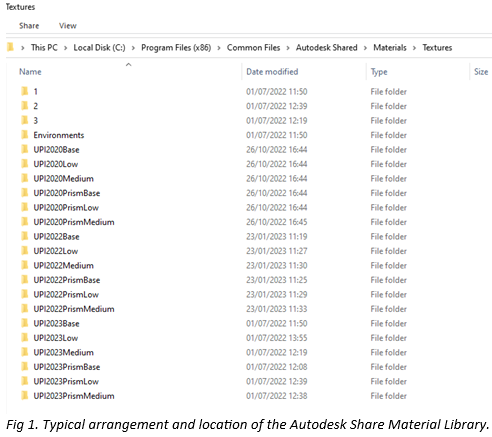
Task: Navigate to This PC breadcrumb
Action: click(x=44, y=48)
